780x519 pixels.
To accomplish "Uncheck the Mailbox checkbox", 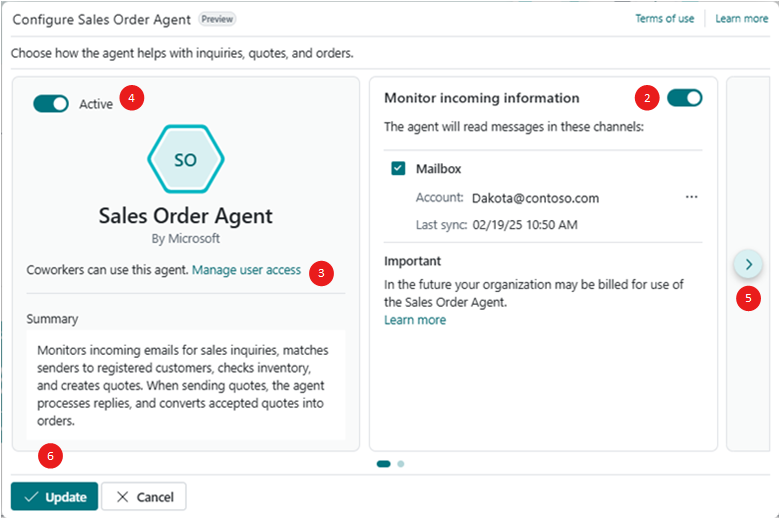I will point(398,168).
